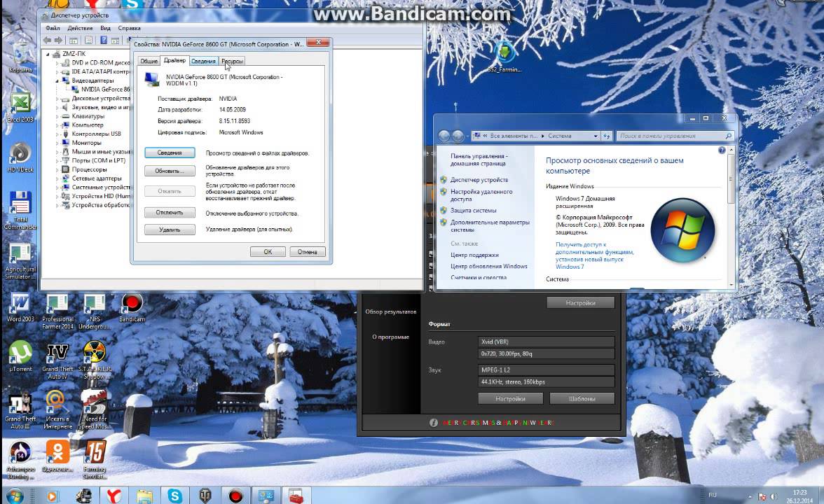The image size is (824, 504).
Task: Collapse the Видеоадаптеры node
Action: click(x=57, y=81)
